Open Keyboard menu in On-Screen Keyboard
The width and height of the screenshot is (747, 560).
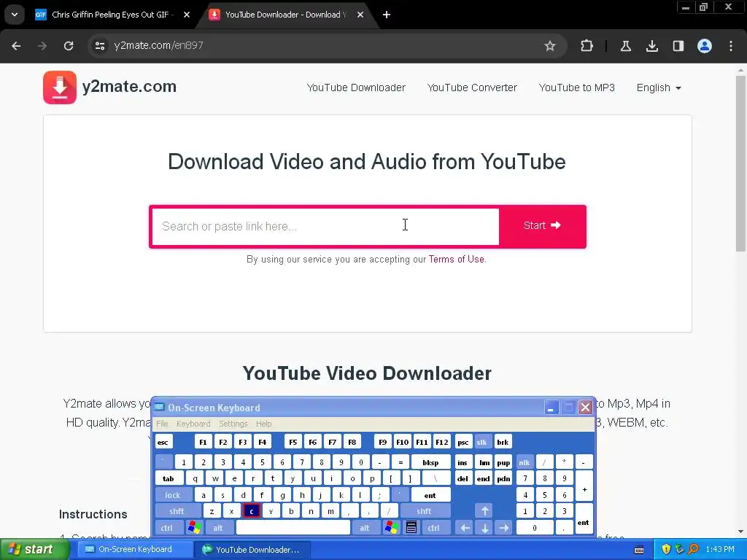(x=193, y=424)
